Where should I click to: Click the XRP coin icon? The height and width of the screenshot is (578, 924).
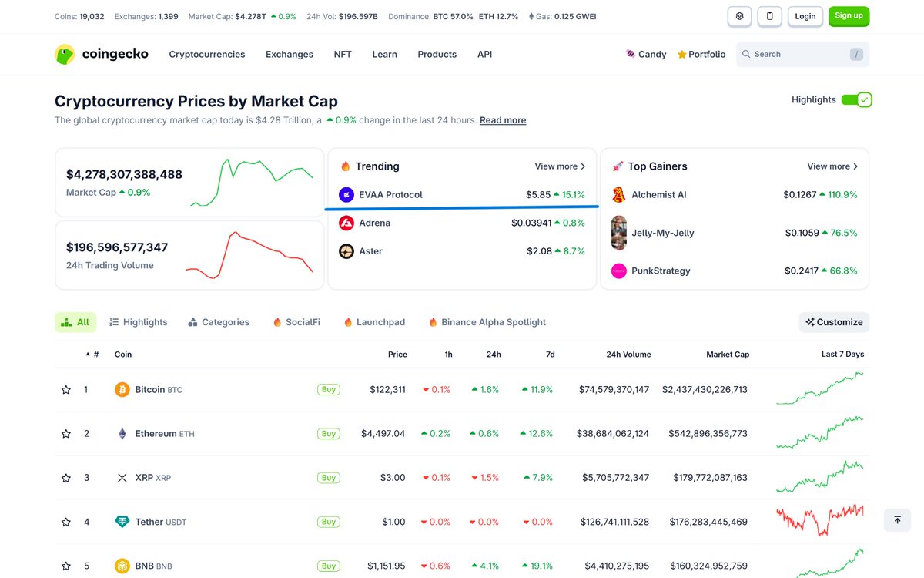tap(122, 478)
